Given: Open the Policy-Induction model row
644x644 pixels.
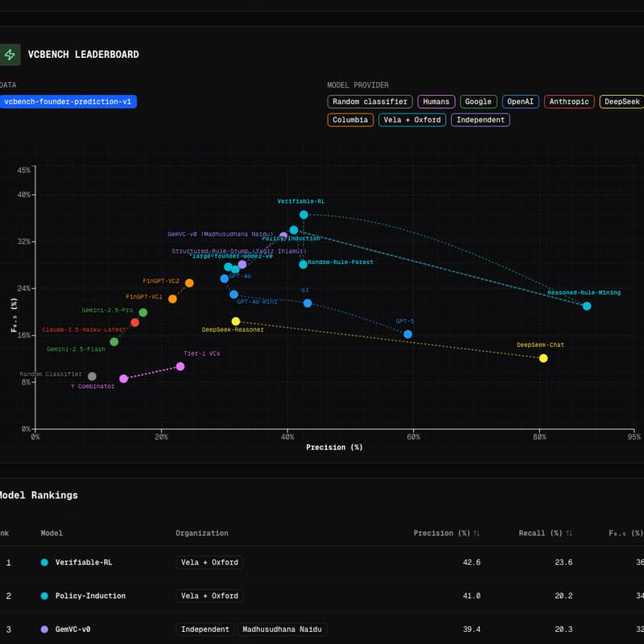Looking at the screenshot, I should tap(90, 596).
